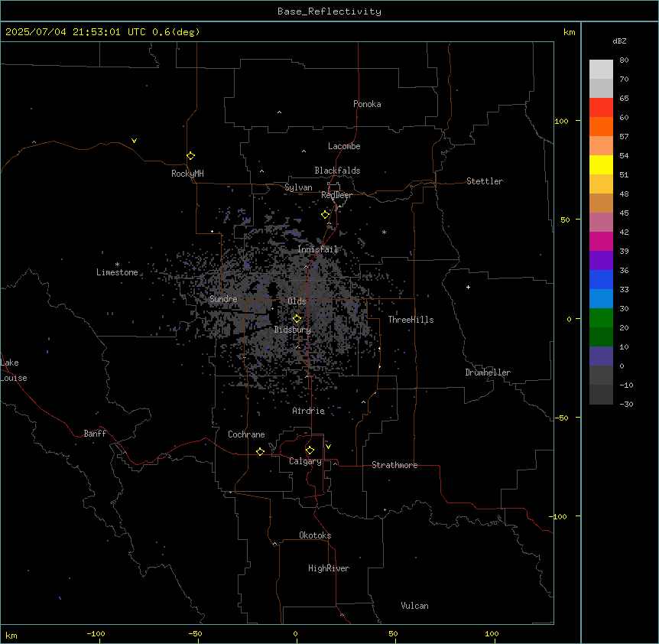
Task: Select the blue swatch below 36 dBZ
Action: (x=601, y=279)
